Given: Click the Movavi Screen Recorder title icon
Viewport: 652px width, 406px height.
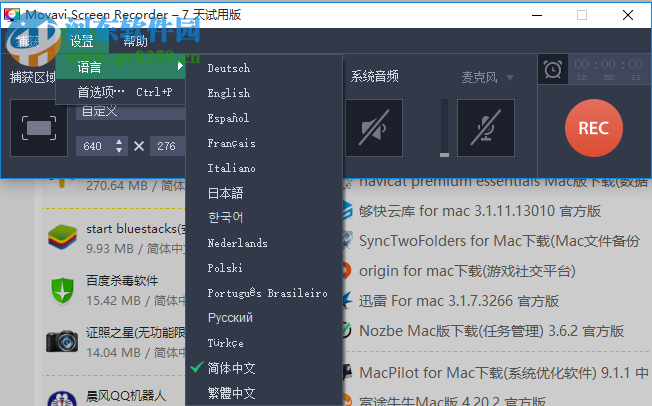Looking at the screenshot, I should coord(12,15).
